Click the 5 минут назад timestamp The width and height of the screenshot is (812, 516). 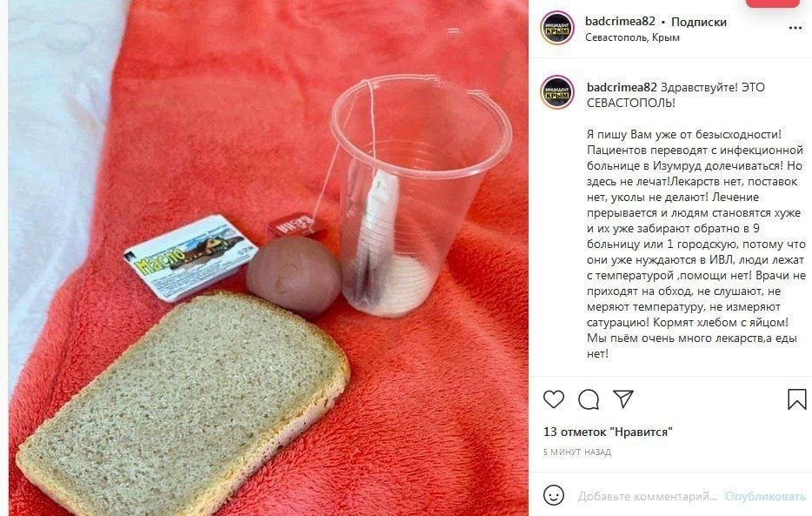(x=577, y=452)
